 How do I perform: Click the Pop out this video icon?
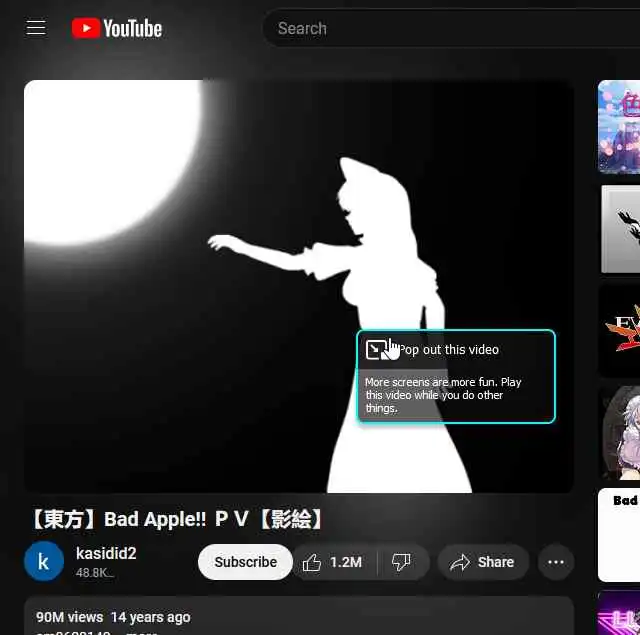(x=376, y=349)
